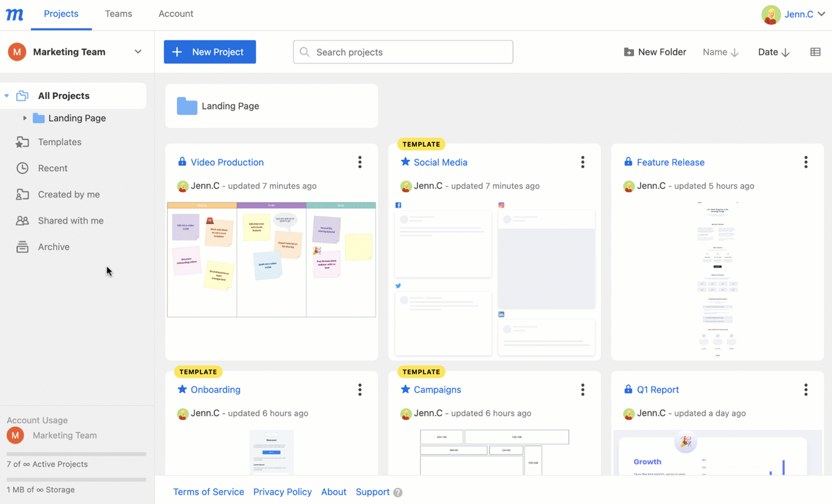The width and height of the screenshot is (832, 504).
Task: Click the Landing Page folder card
Action: point(271,106)
